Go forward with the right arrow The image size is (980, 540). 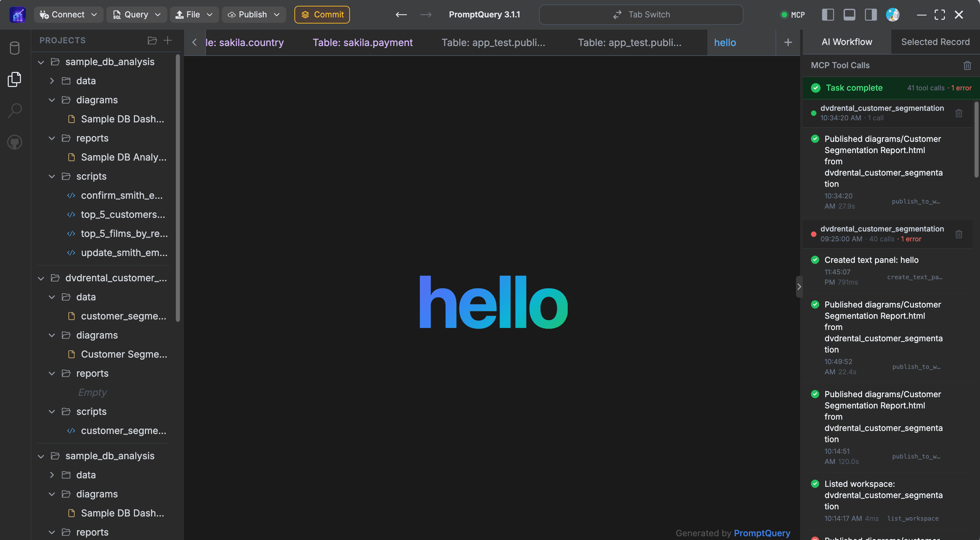[426, 15]
